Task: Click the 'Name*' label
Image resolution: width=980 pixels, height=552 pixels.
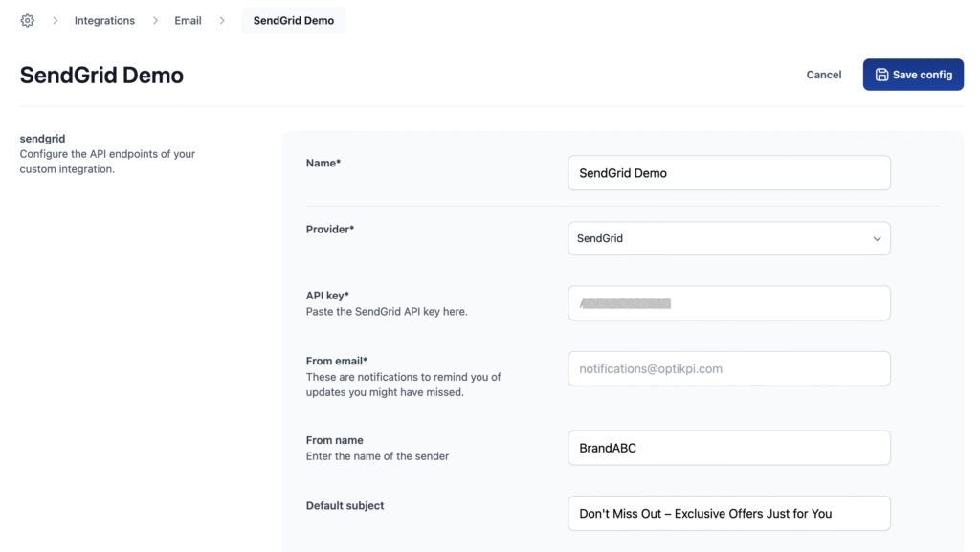Action: click(323, 163)
